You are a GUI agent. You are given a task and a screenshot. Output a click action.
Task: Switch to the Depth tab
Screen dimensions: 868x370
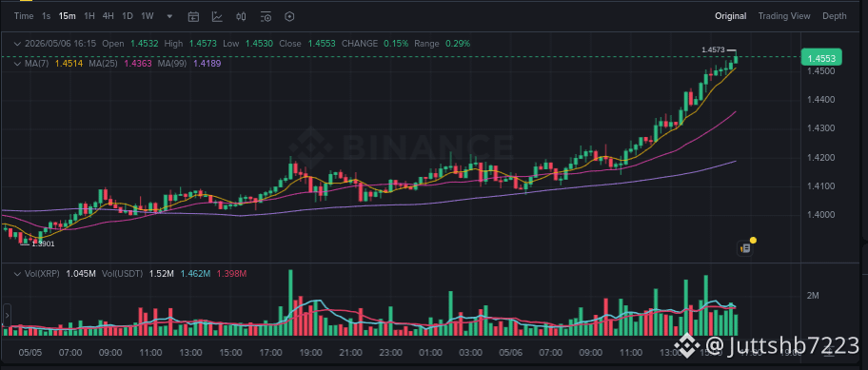coord(835,16)
